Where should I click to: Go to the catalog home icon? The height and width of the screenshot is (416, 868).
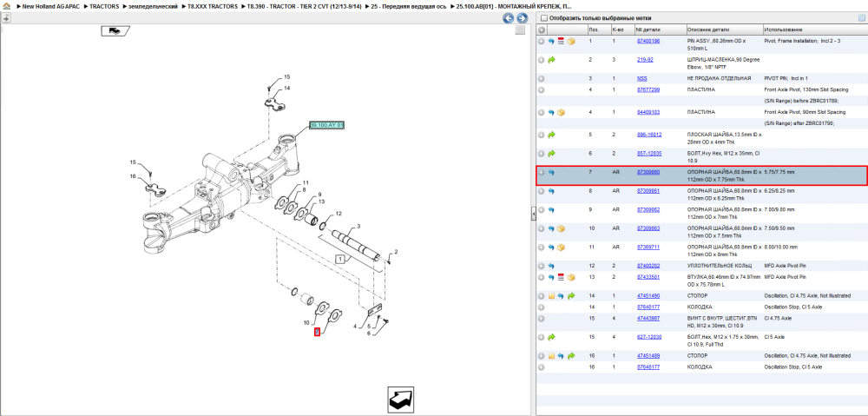(6, 6)
